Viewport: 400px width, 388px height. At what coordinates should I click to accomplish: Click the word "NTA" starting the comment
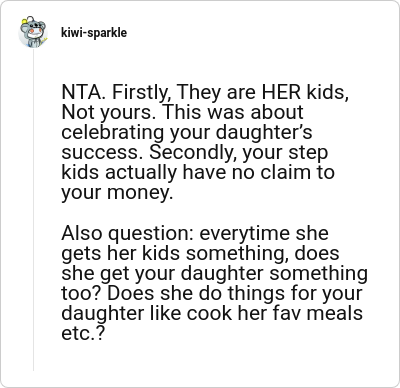point(80,92)
